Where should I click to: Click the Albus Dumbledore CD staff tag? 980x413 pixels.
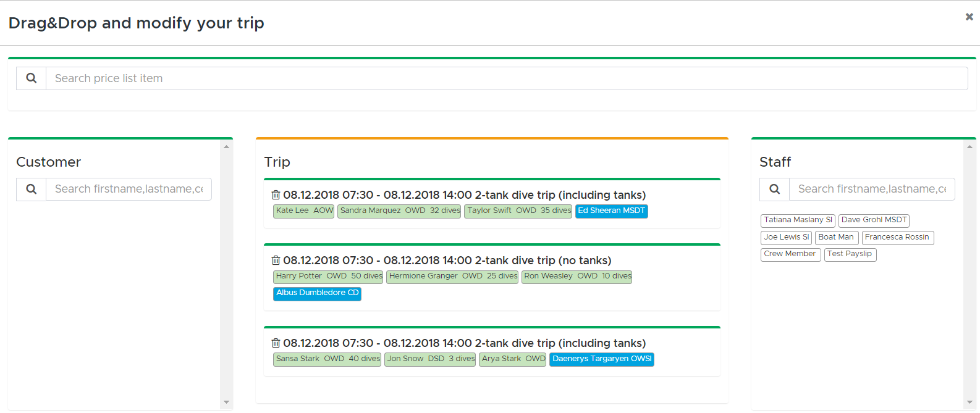pos(318,293)
